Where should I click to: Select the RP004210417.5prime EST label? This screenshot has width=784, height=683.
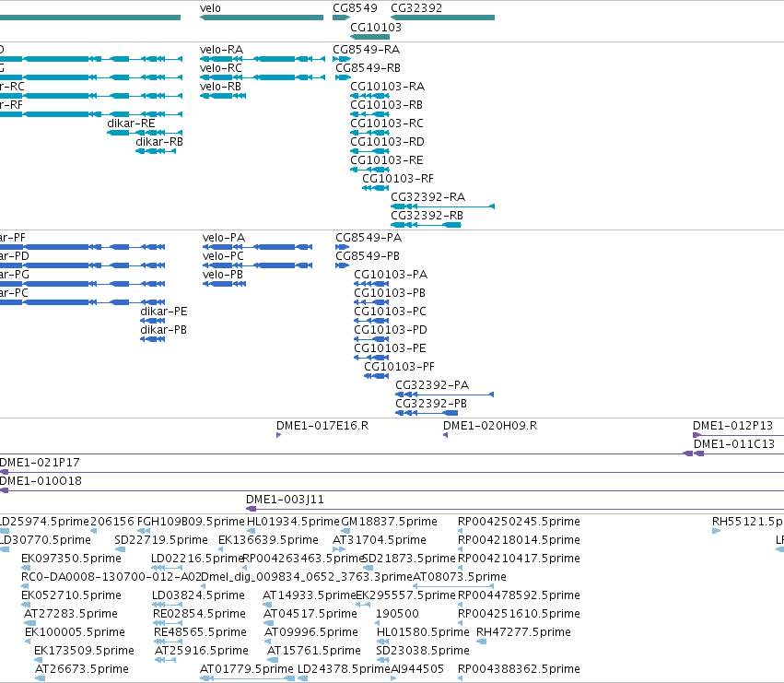click(519, 559)
